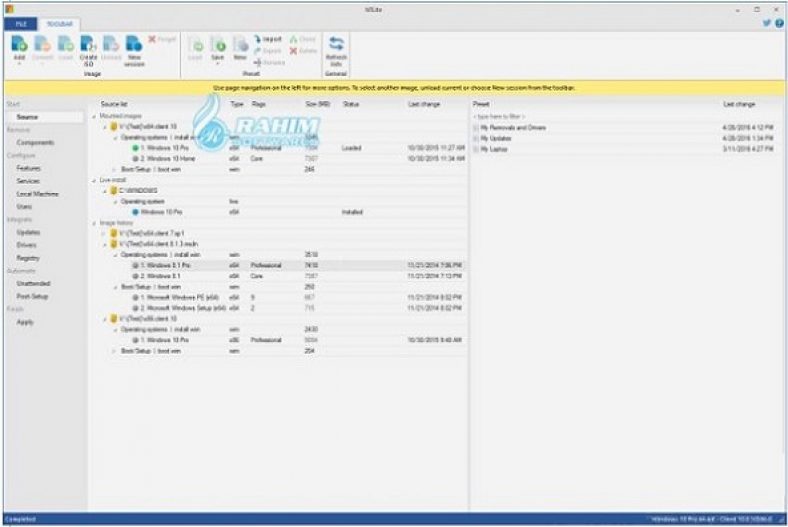Collapse the Live install group
This screenshot has height=527, width=788.
(94, 180)
